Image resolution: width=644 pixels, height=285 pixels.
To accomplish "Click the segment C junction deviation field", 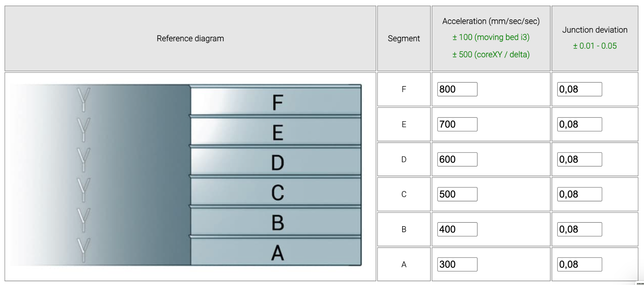I will pyautogui.click(x=580, y=194).
